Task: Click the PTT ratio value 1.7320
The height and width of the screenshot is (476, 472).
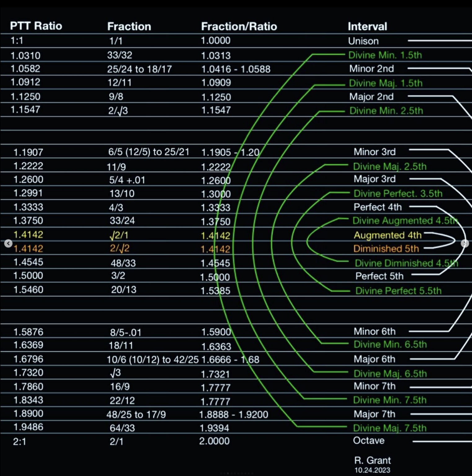Action: click(28, 372)
